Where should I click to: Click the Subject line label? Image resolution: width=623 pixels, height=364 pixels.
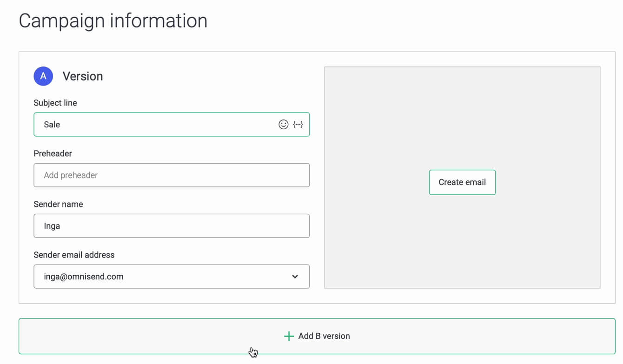pyautogui.click(x=55, y=103)
